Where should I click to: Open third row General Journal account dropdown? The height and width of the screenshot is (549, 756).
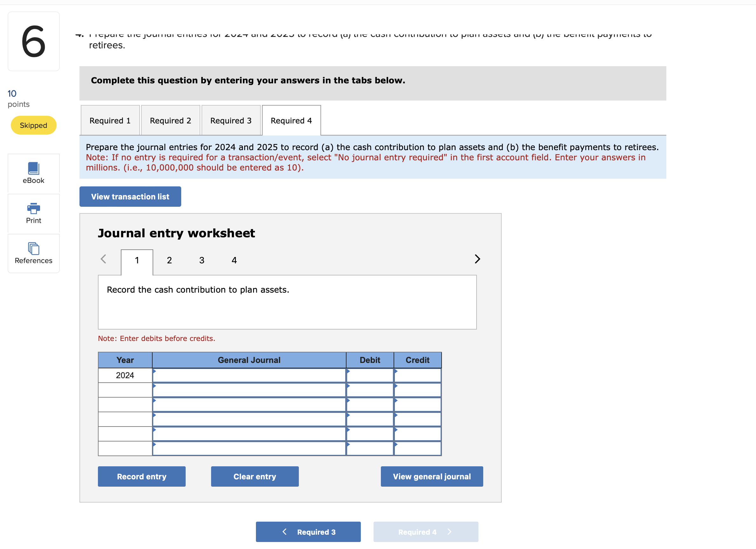coord(249,405)
